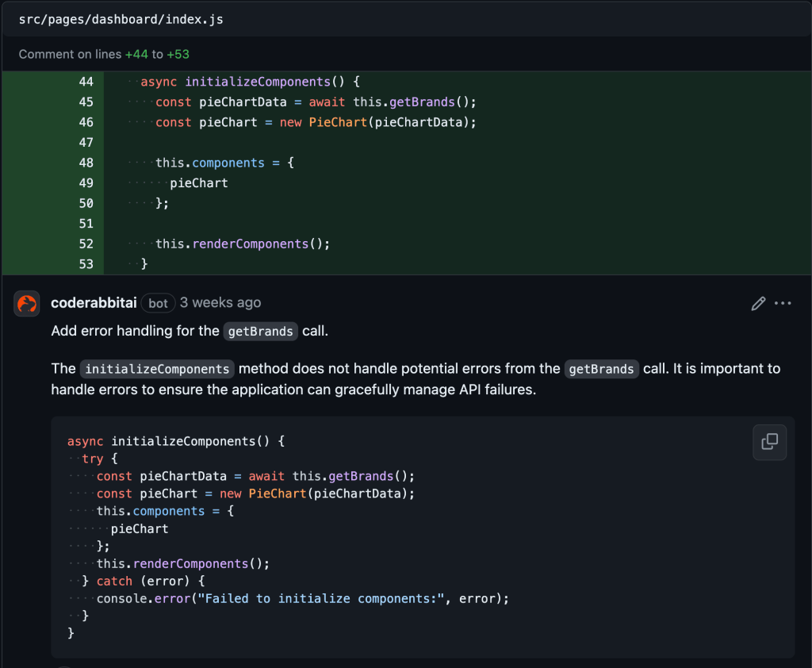
Task: Click line number 53 in the diff
Action: (86, 263)
